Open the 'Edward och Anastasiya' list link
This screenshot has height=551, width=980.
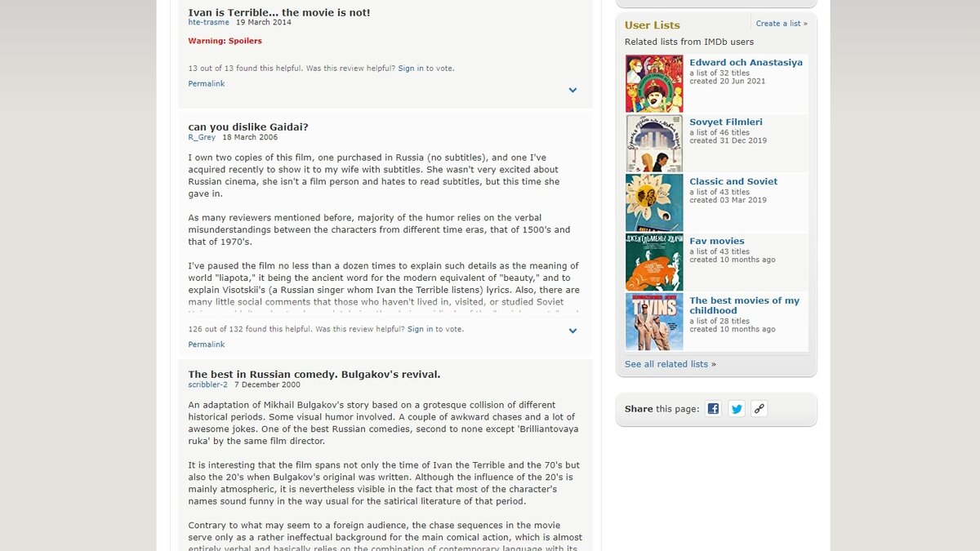pyautogui.click(x=746, y=62)
